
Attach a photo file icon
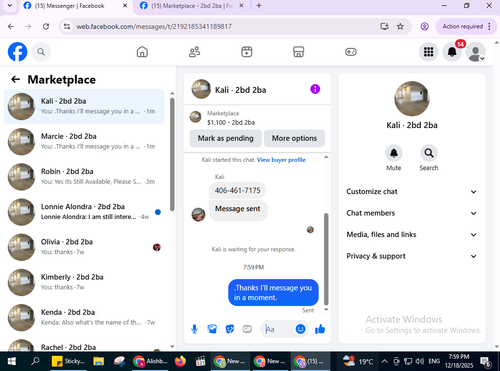[x=212, y=329]
